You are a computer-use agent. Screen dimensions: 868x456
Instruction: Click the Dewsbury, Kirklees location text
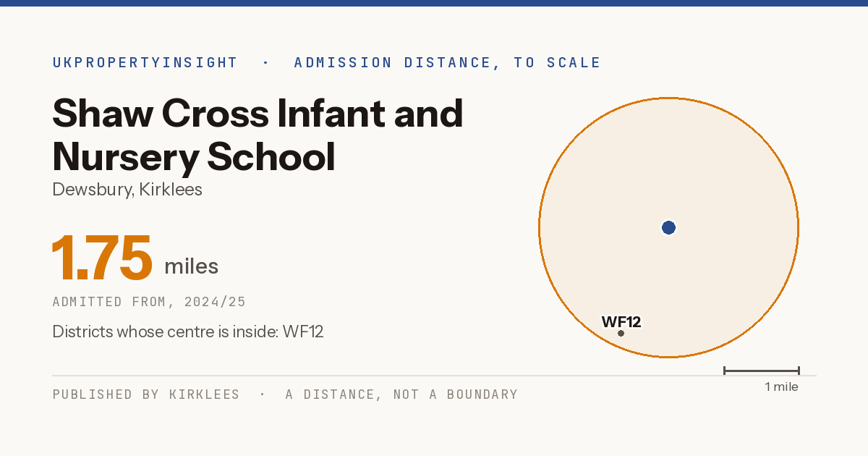(x=127, y=190)
